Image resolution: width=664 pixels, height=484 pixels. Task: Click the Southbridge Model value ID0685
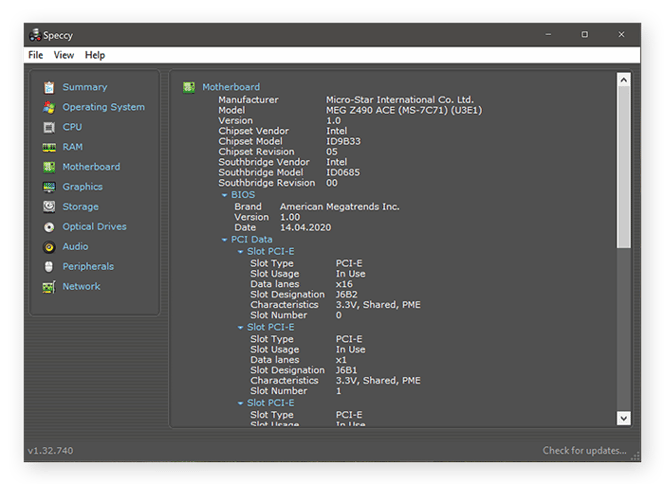click(x=343, y=173)
